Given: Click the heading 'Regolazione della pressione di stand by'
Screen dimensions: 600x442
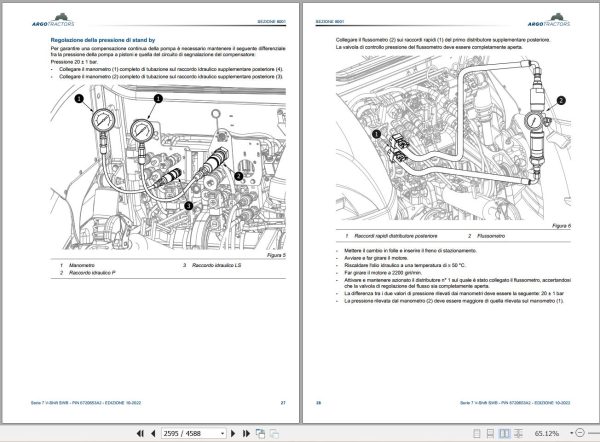Looking at the screenshot, I should [103, 40].
